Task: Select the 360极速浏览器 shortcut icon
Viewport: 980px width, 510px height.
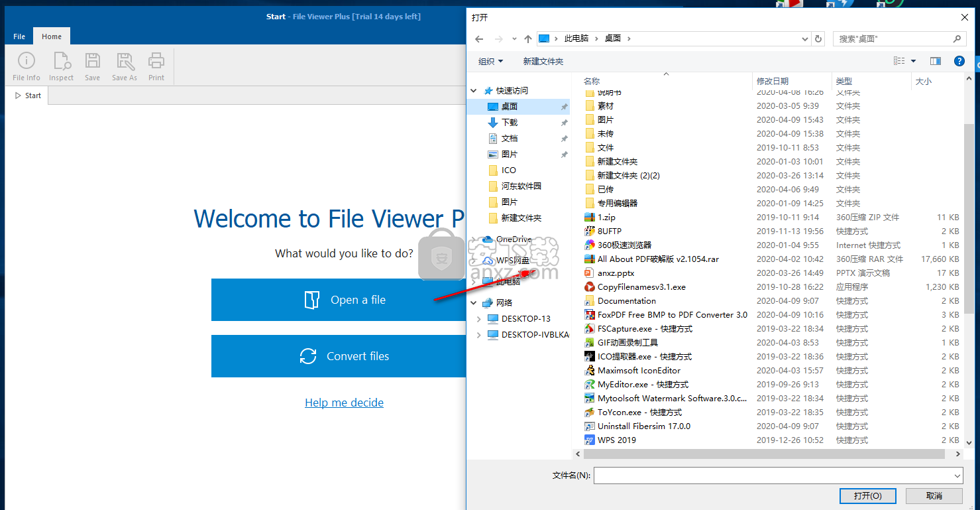Action: [590, 245]
